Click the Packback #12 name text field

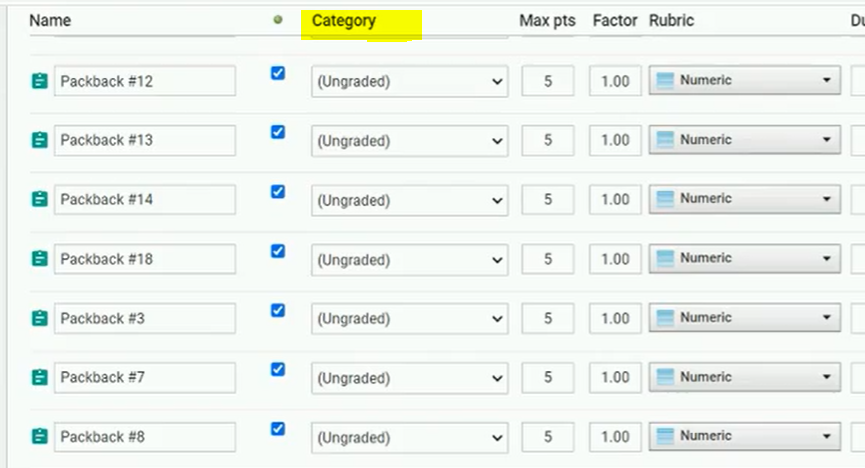coord(145,81)
